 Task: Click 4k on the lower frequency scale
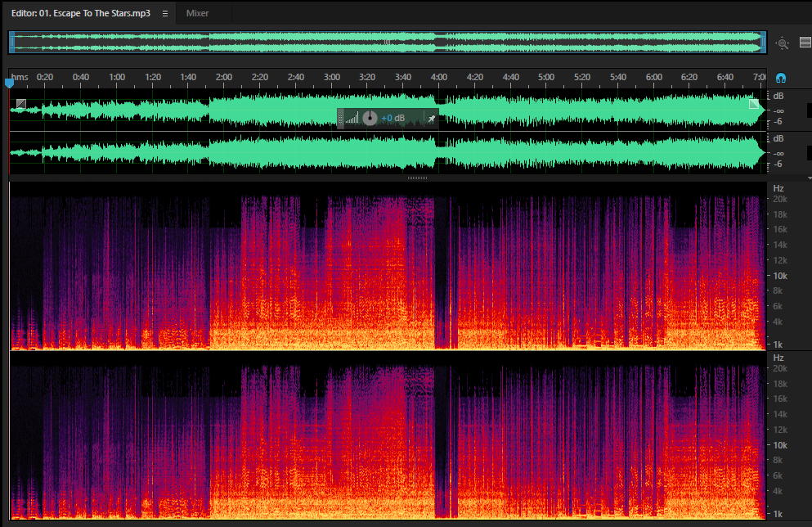[x=778, y=491]
